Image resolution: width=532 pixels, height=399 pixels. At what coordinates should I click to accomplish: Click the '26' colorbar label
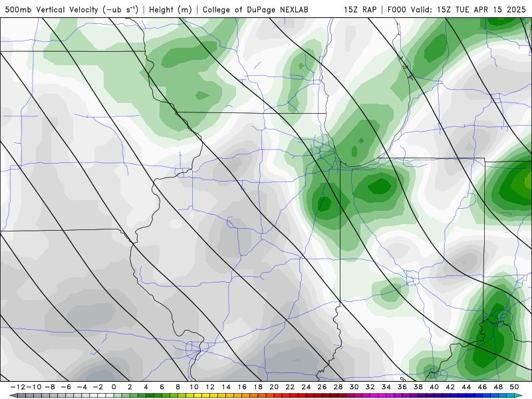coord(322,387)
